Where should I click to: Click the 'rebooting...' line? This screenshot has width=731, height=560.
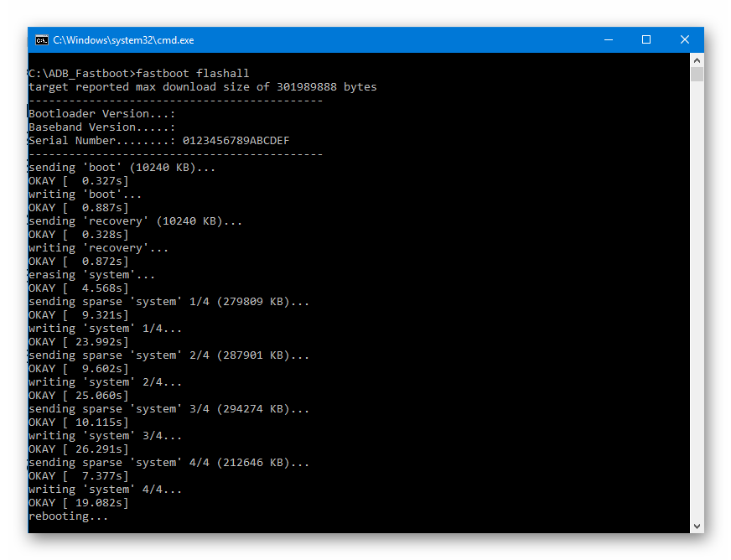pyautogui.click(x=69, y=516)
